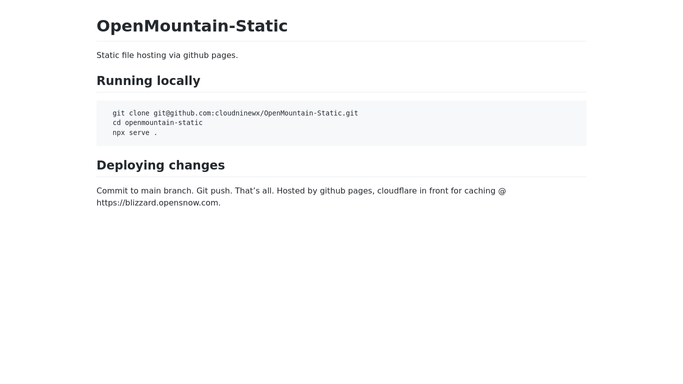Click the cd openmountain-static command line
Image resolution: width=683 pixels, height=384 pixels.
pyautogui.click(x=157, y=123)
